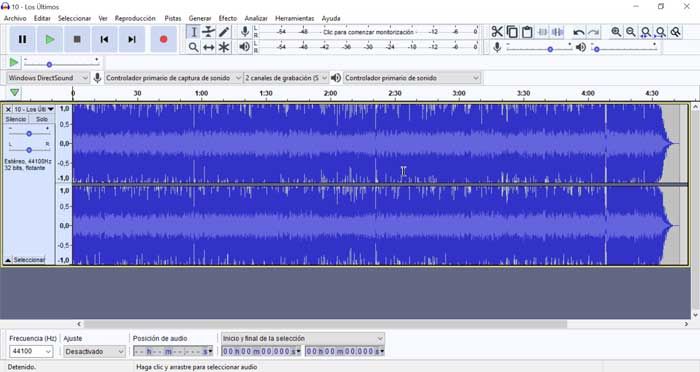The image size is (700, 372).
Task: Open the track name dropdown menu
Action: (x=33, y=109)
